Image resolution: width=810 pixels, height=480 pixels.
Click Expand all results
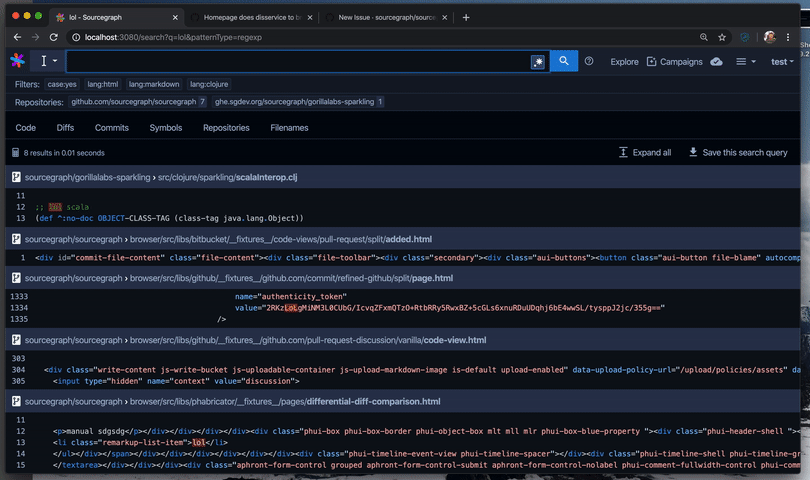[645, 152]
